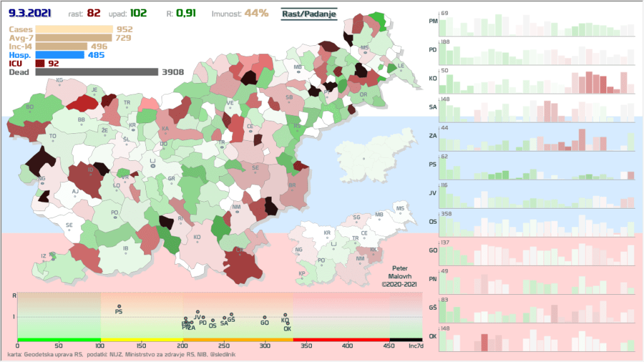
Task: Select the MS city marker on main map
Action: coord(365,53)
